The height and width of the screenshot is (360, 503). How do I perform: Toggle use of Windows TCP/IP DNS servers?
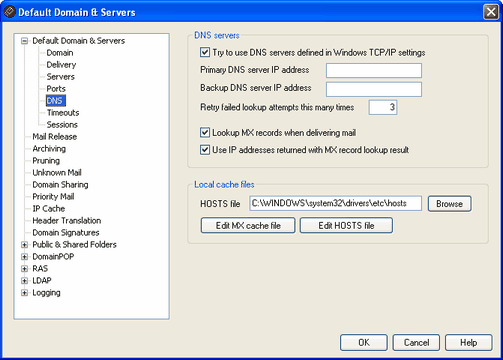(205, 52)
